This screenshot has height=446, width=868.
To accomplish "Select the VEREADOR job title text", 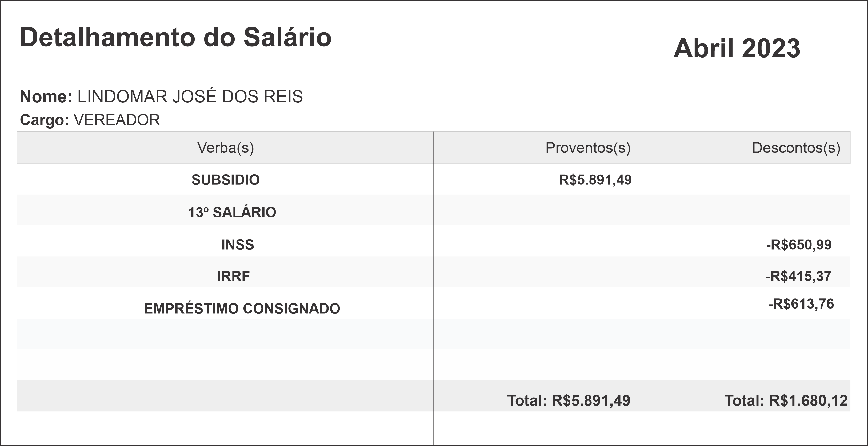I will [117, 120].
